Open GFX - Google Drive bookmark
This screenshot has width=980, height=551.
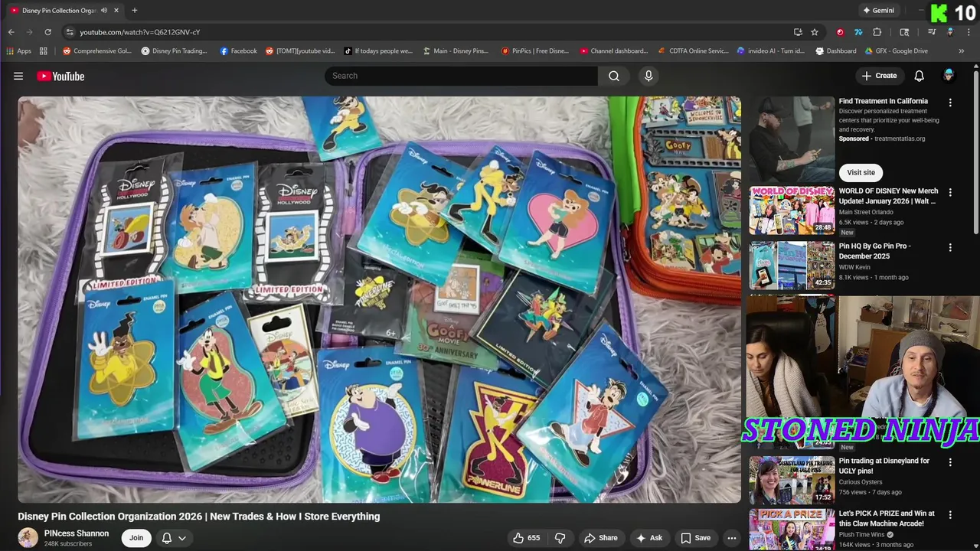click(x=897, y=51)
